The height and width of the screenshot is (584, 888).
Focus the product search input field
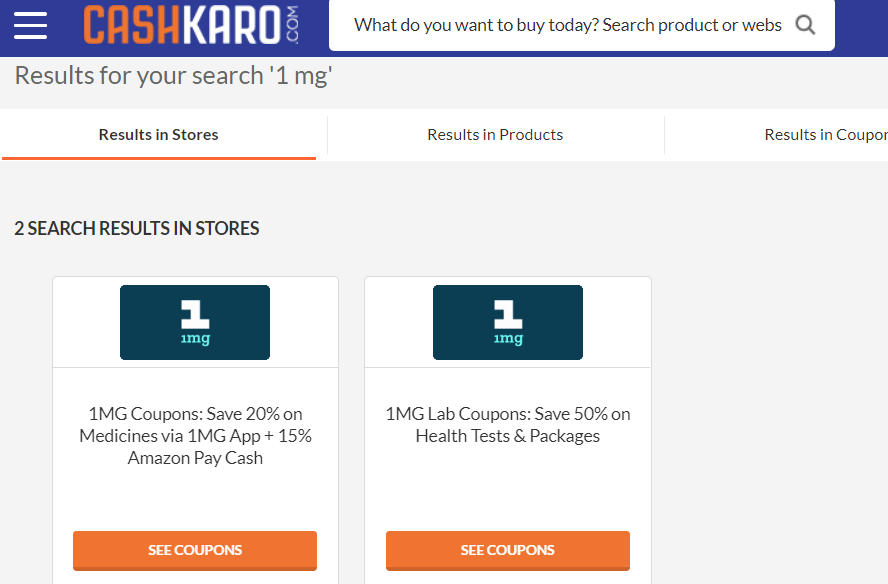click(x=568, y=25)
